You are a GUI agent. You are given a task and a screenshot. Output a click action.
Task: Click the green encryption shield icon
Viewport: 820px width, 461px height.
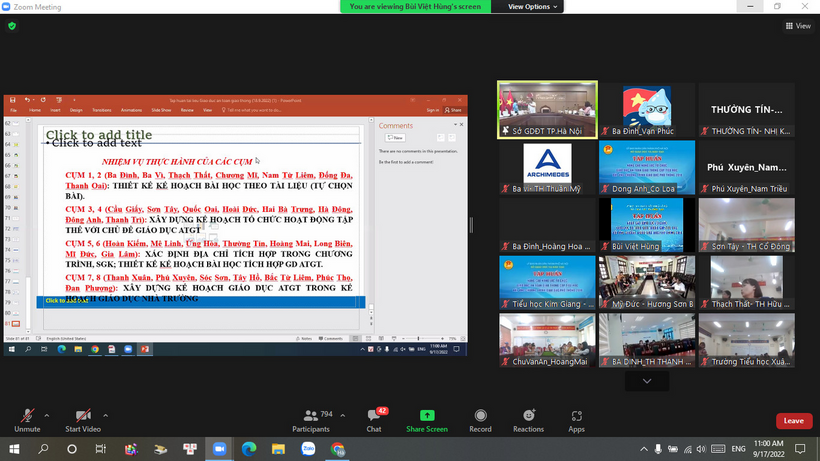coord(12,26)
